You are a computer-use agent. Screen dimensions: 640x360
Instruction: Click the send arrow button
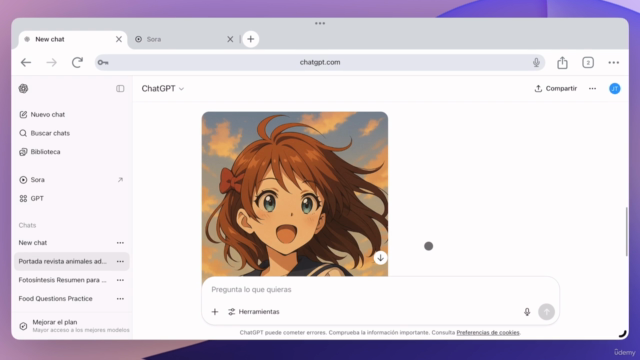coord(546,312)
